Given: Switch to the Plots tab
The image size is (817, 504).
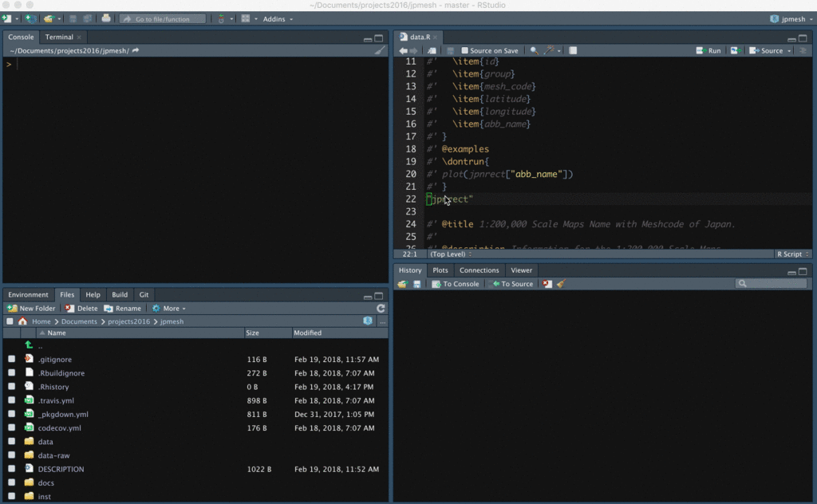Looking at the screenshot, I should [440, 270].
